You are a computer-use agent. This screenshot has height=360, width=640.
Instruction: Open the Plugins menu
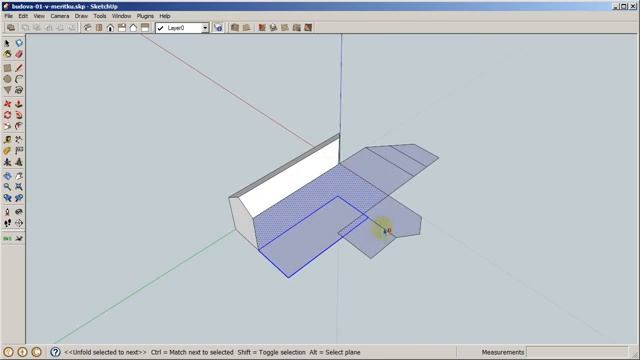(x=145, y=16)
